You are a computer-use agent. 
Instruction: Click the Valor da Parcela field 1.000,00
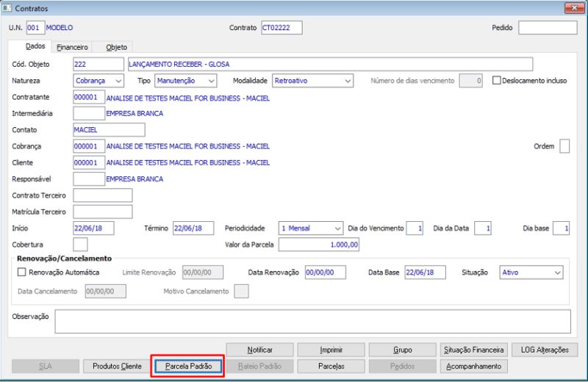[319, 245]
